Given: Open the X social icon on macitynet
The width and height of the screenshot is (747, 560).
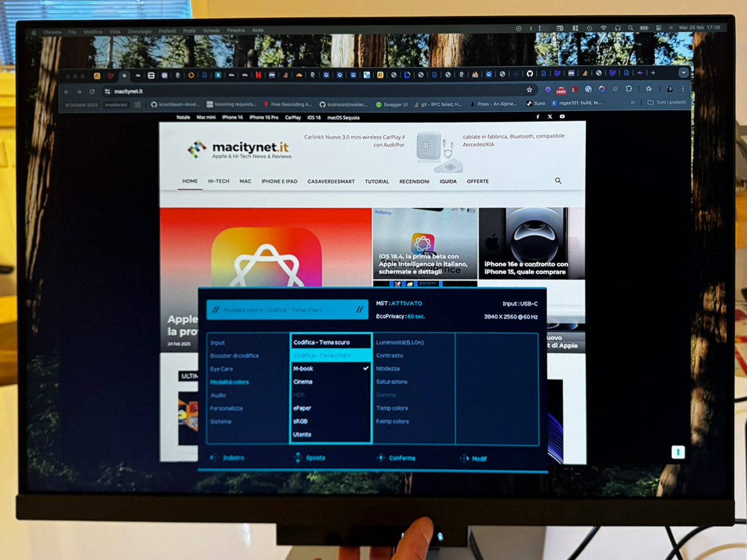Looking at the screenshot, I should coord(550,117).
